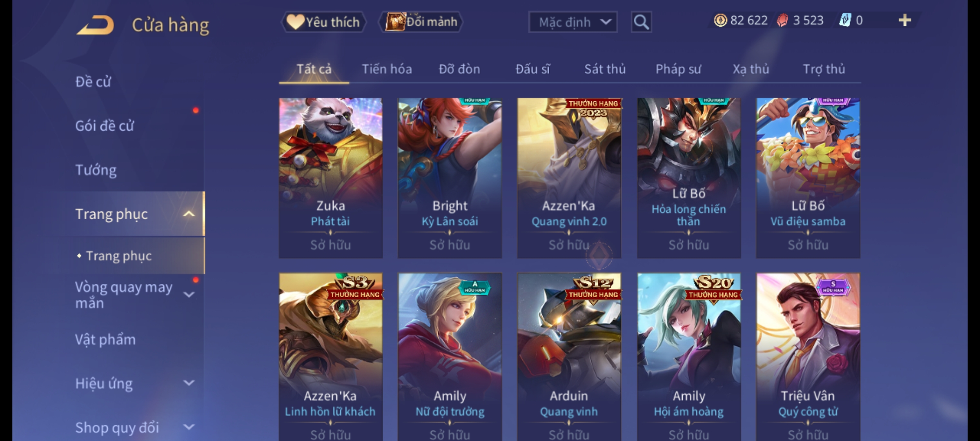
Task: Switch to the Pháp sư tab
Action: click(x=678, y=69)
